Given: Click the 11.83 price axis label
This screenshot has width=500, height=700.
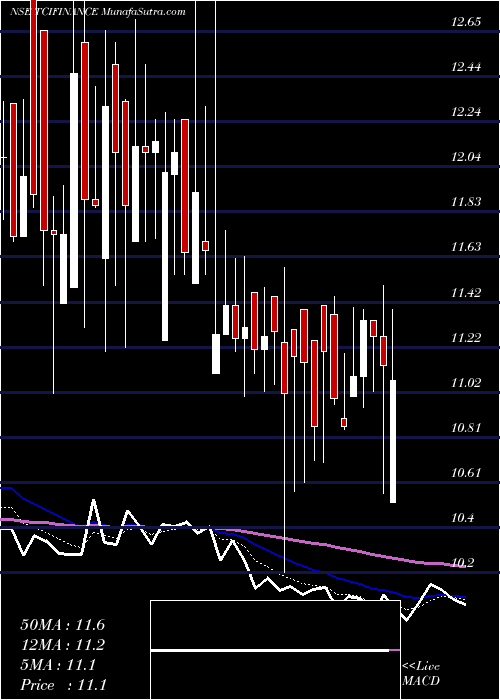Looking at the screenshot, I should pyautogui.click(x=466, y=202).
